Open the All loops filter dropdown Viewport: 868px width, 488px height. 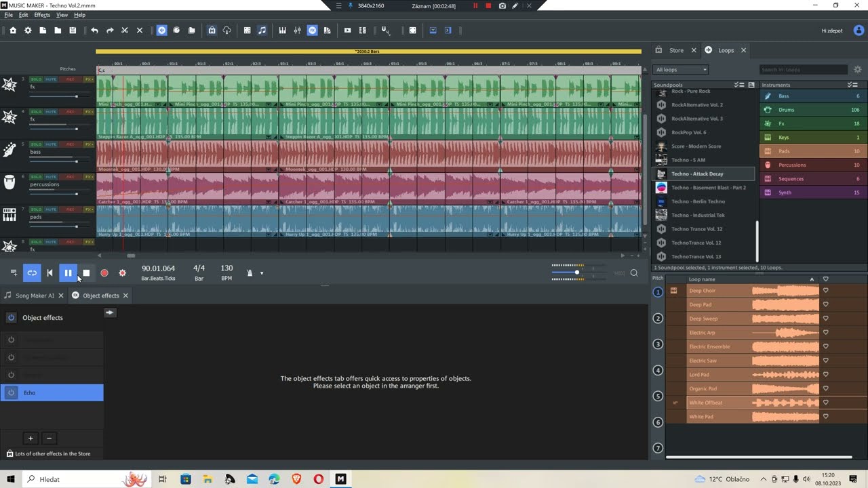(x=681, y=69)
